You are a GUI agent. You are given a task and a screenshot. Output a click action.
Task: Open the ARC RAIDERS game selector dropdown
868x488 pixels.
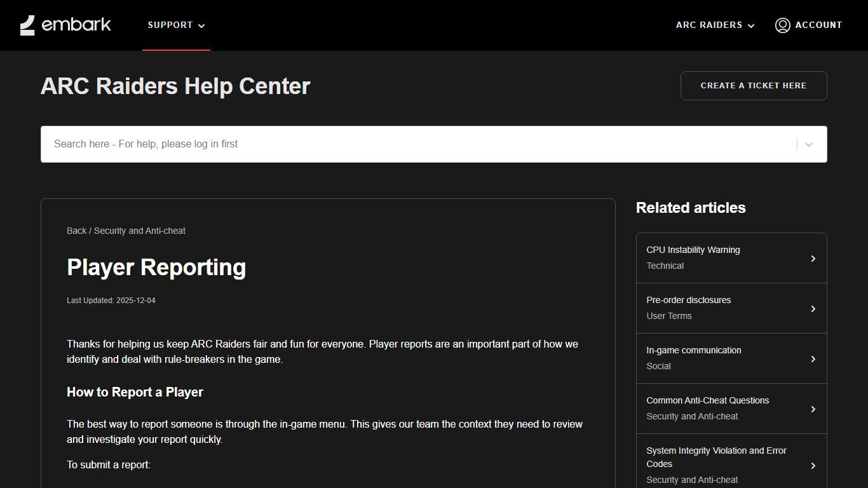pos(715,25)
